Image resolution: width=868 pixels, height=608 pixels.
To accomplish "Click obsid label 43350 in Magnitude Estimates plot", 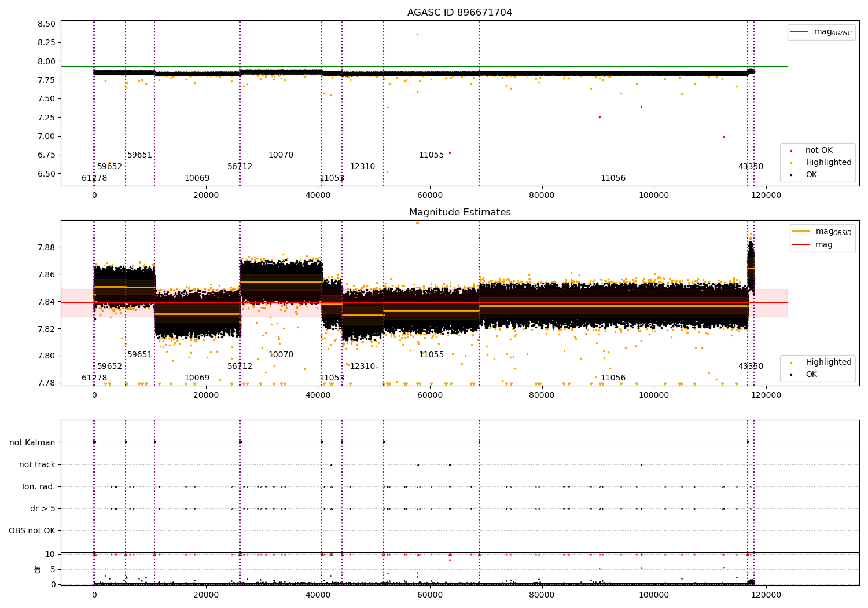I will pos(751,367).
